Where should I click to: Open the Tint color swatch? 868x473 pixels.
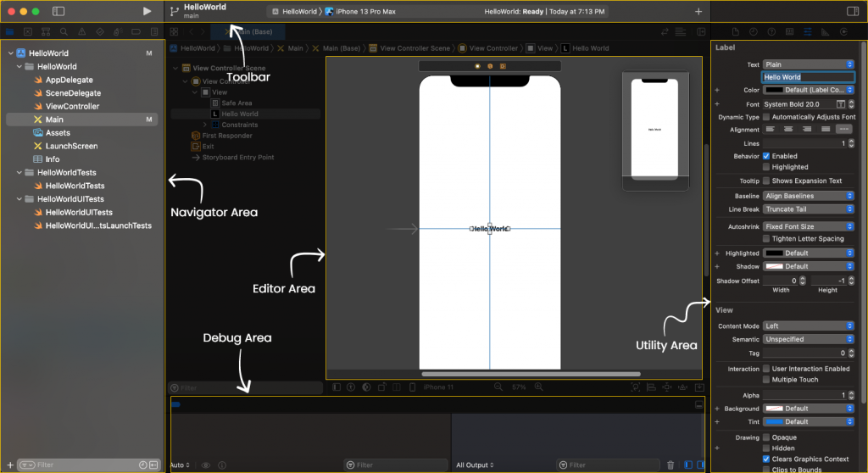(x=774, y=421)
